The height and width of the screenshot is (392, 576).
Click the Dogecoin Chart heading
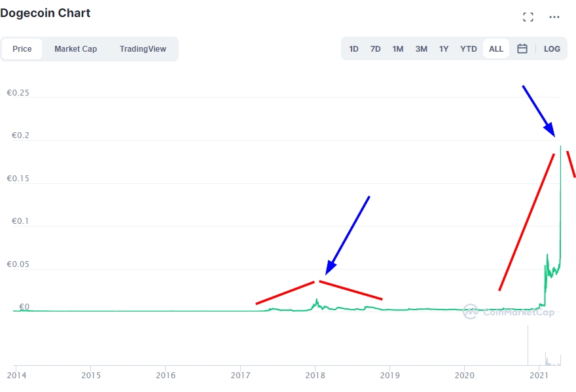coord(45,13)
